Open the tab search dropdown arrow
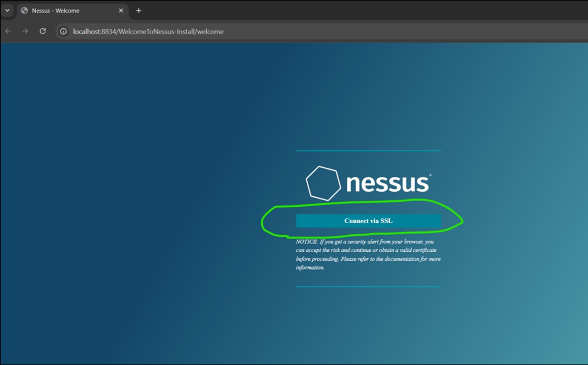Screen dimensions: 588x365 (7, 11)
